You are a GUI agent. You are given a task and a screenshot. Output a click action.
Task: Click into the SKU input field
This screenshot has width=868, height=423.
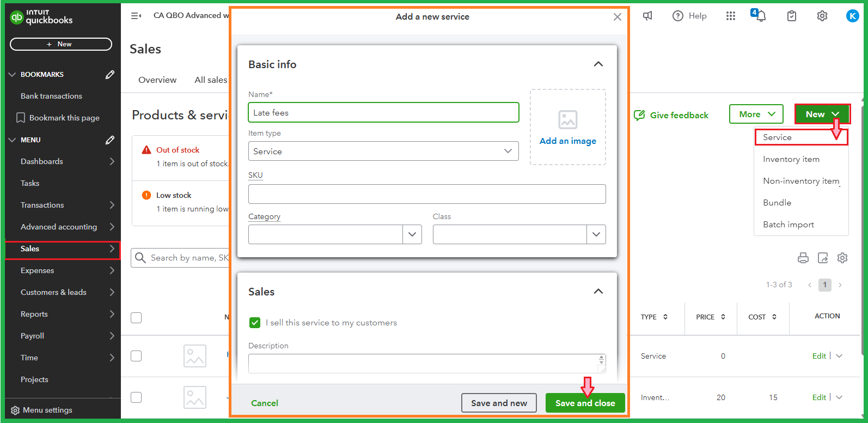(x=427, y=194)
